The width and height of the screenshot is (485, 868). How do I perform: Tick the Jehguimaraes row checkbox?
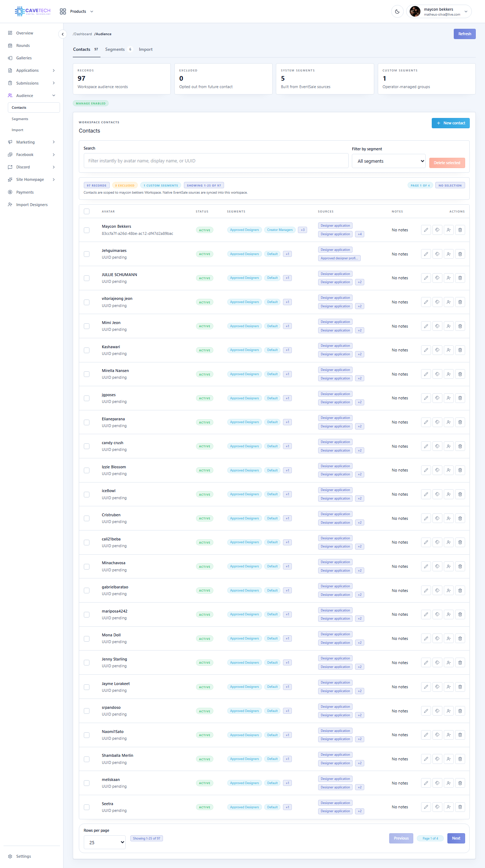click(x=87, y=254)
